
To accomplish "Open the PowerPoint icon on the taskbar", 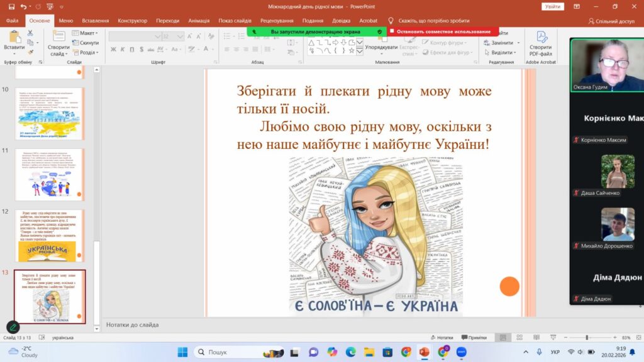I will coord(425,352).
